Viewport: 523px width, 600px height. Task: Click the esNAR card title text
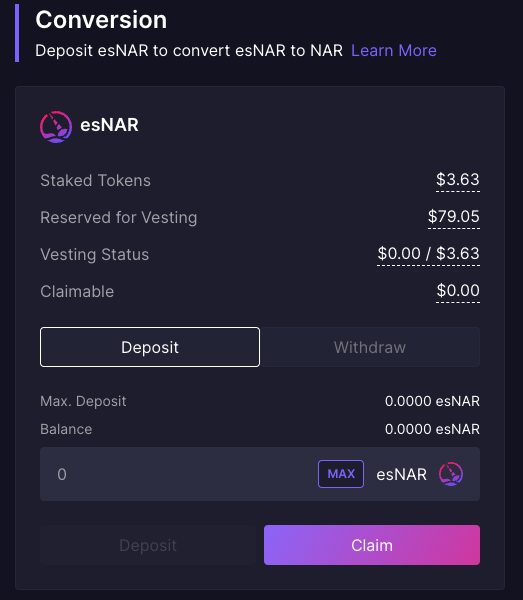[x=109, y=125]
